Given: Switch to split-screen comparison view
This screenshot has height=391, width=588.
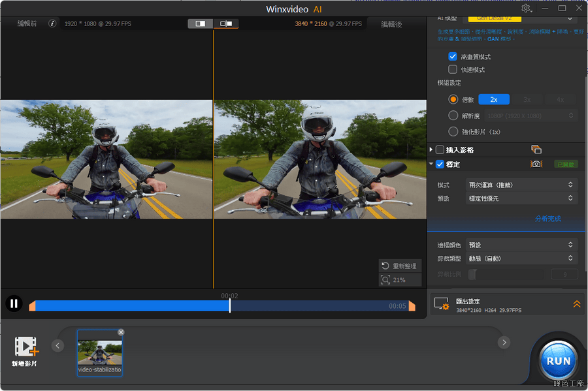Looking at the screenshot, I should point(201,23).
